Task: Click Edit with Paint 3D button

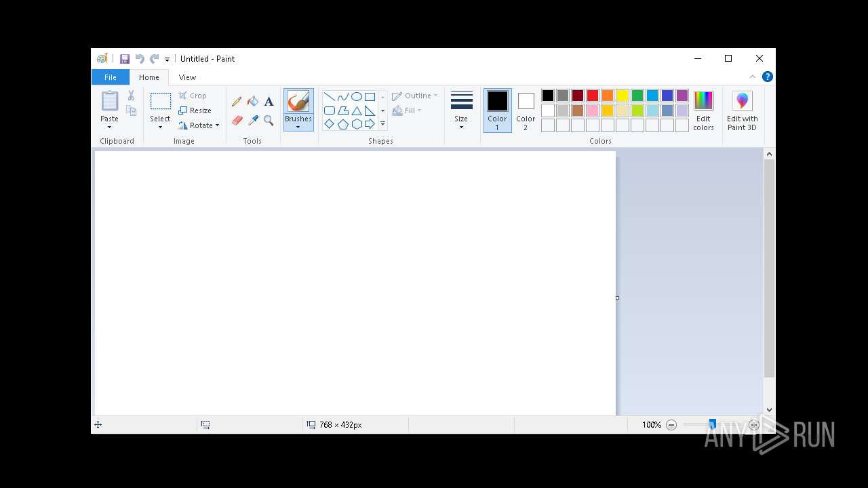Action: point(743,111)
